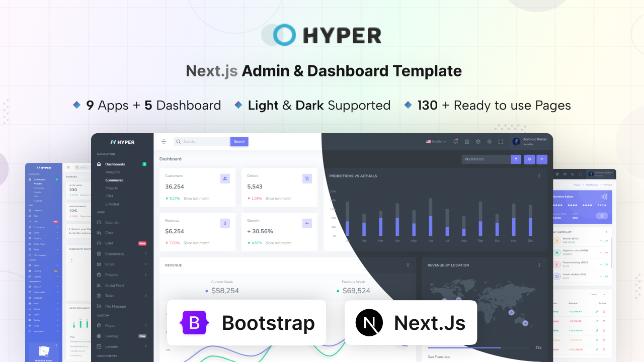Select Ecommerce under Dashboards in center sidebar
This screenshot has height=362, width=644.
point(114,180)
